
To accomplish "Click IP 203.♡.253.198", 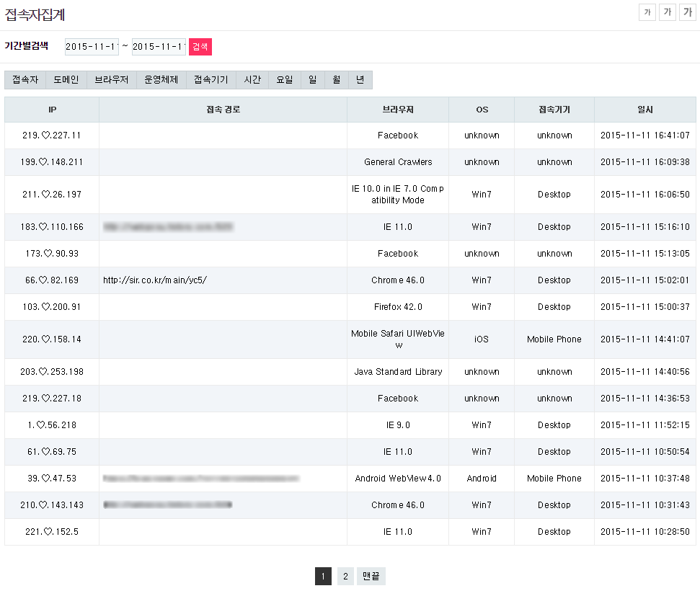I will [52, 372].
